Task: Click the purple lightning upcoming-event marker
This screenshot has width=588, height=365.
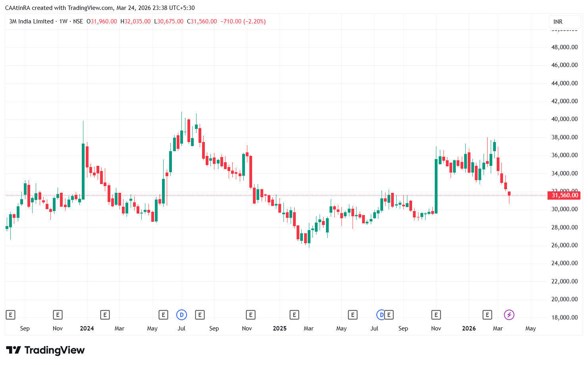Action: click(509, 315)
